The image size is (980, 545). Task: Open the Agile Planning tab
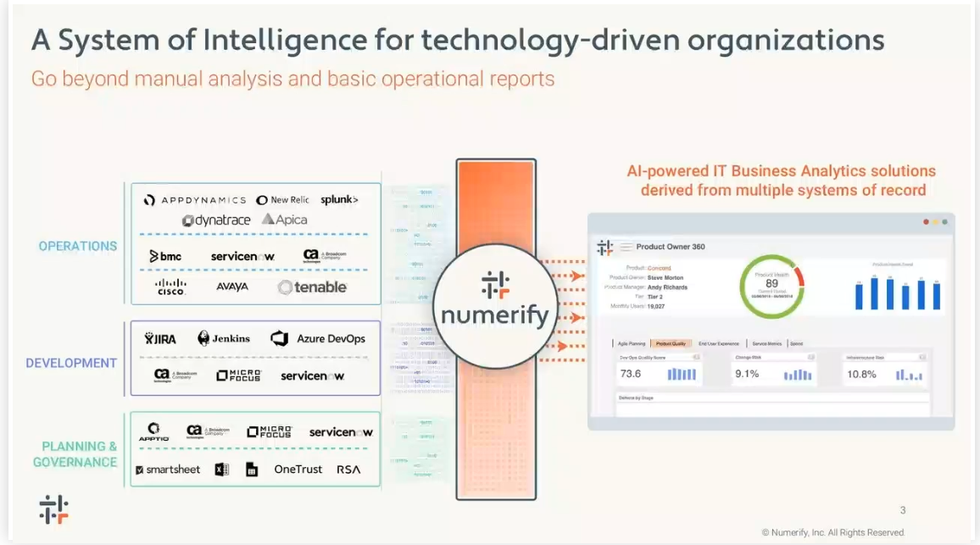(632, 344)
